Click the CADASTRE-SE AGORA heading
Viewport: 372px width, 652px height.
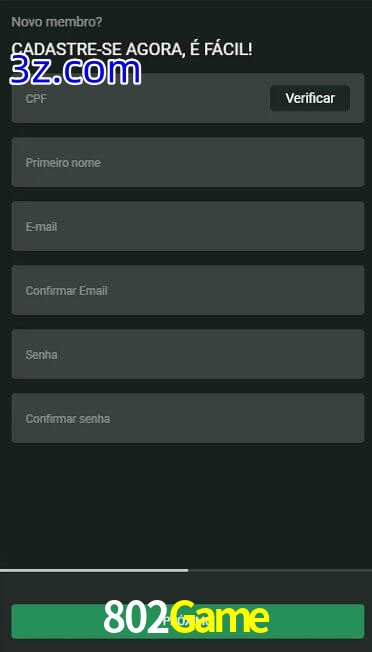pos(131,49)
